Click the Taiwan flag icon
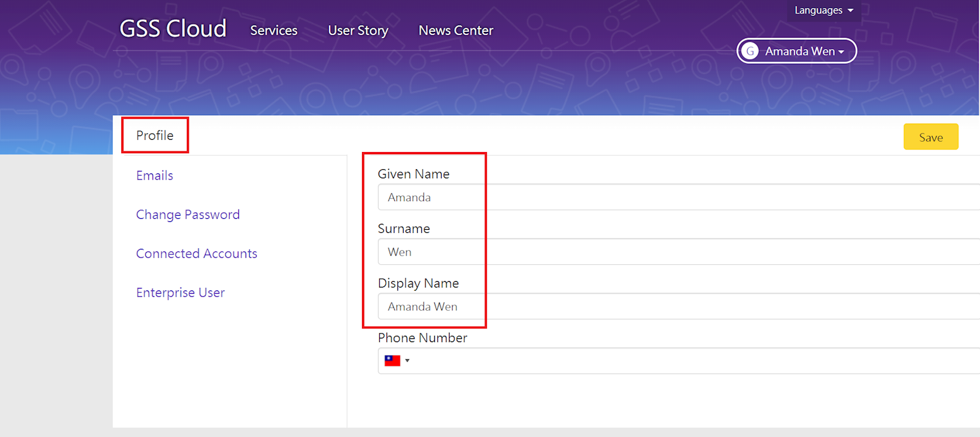Viewport: 980px width, 437px height. 392,361
